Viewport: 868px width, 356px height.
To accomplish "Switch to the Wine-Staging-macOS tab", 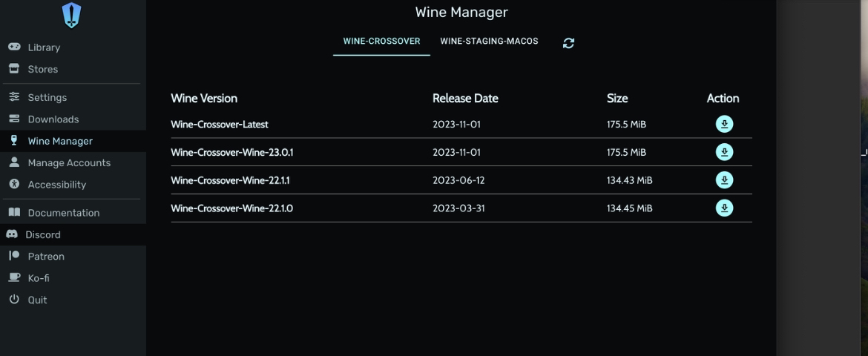I will 489,42.
